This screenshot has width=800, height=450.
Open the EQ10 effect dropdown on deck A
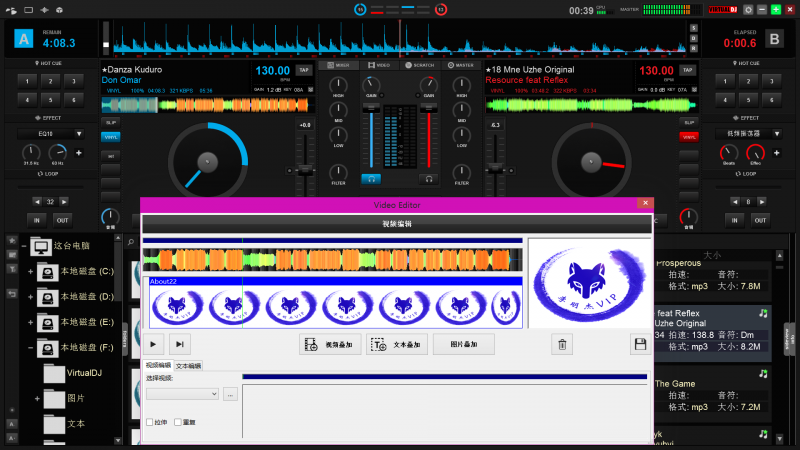click(x=46, y=132)
